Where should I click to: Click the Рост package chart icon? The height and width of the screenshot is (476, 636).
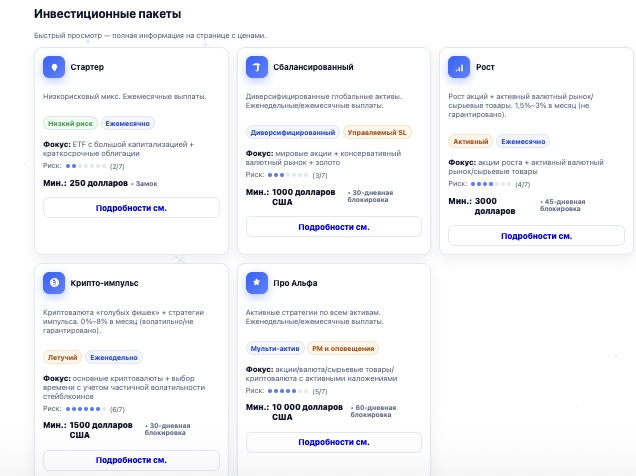[x=459, y=67]
